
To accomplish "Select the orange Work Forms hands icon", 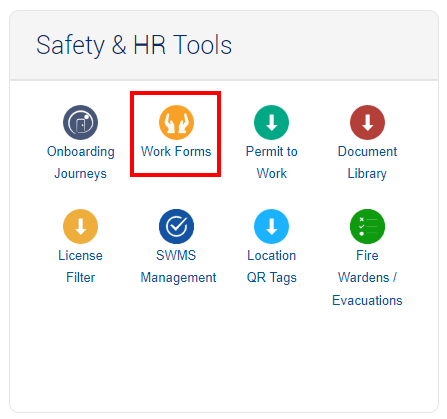I will (176, 122).
